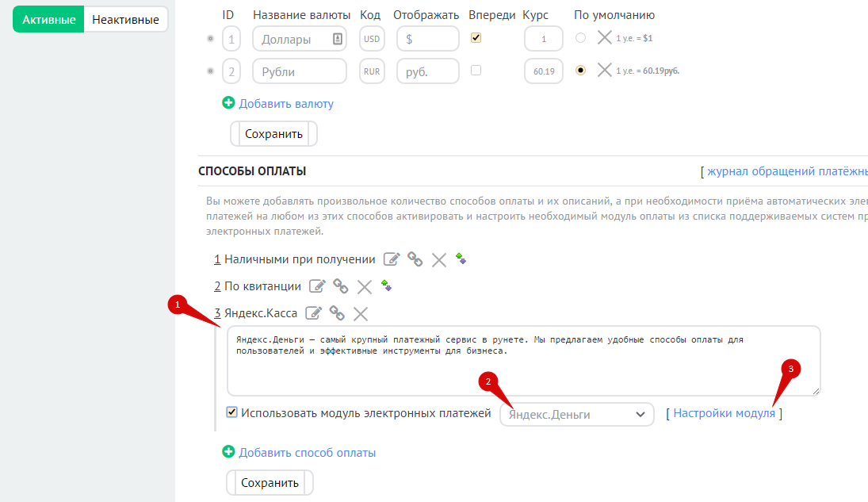Set Доллары as default currency
Screen dimensions: 868x502
(x=581, y=37)
